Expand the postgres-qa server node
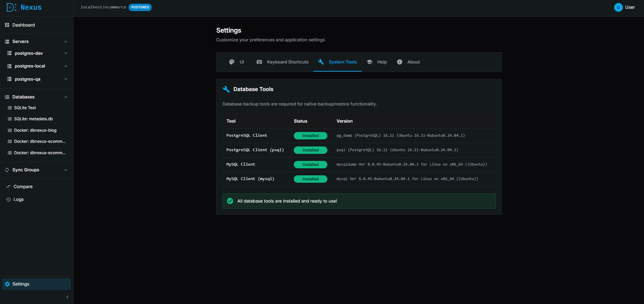 click(66, 79)
